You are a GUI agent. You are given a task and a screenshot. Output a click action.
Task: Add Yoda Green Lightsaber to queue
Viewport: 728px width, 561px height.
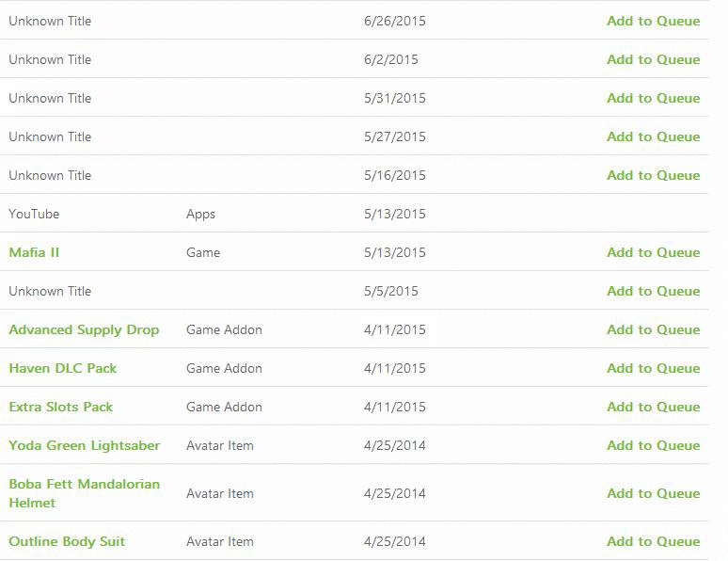pos(653,445)
